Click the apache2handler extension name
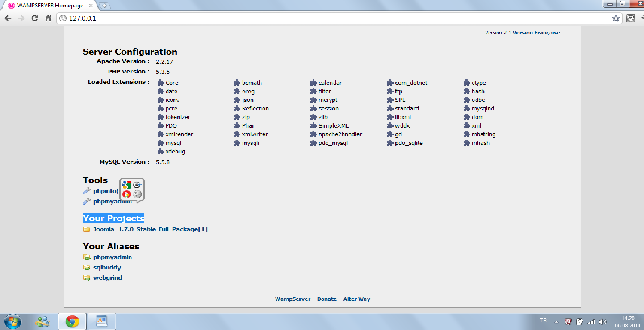The width and height of the screenshot is (644, 330). [x=340, y=134]
